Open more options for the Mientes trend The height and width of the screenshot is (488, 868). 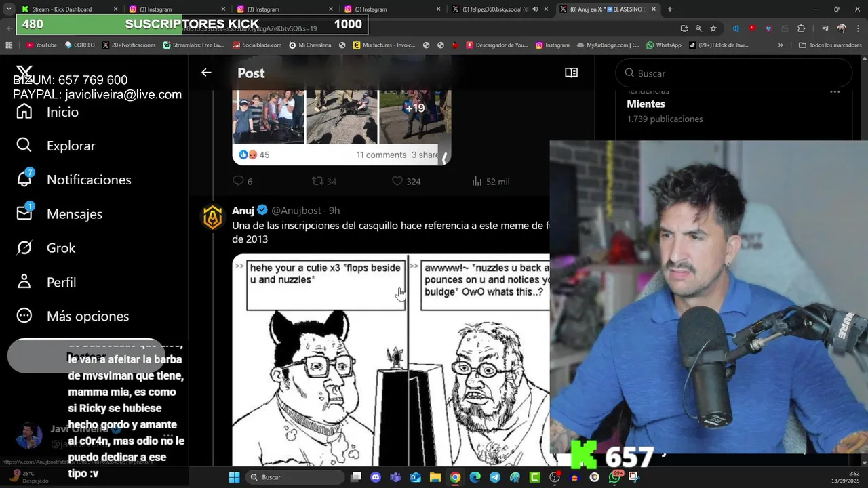point(835,91)
